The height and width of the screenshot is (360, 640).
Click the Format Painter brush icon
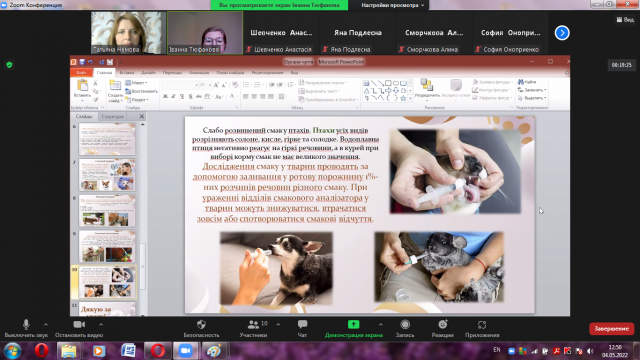(x=96, y=99)
